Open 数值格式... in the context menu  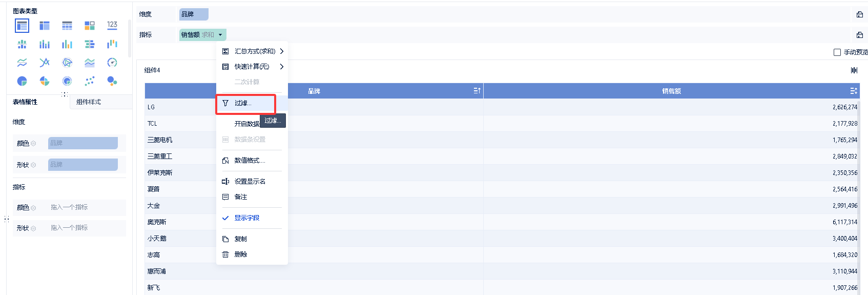[252, 161]
